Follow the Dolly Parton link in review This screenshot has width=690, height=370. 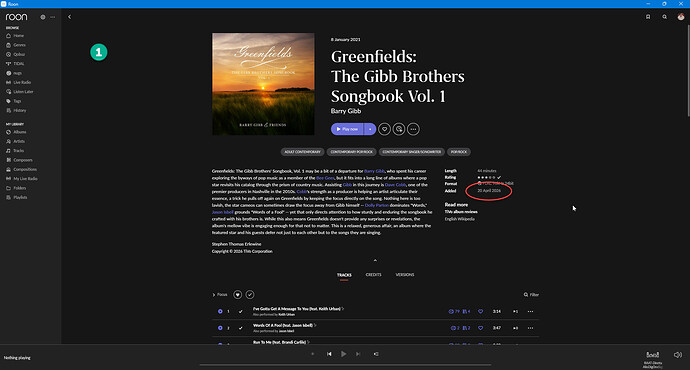point(377,205)
